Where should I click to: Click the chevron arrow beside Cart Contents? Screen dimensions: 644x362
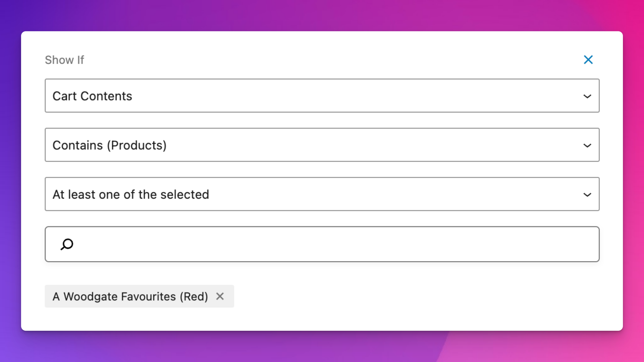pos(587,96)
